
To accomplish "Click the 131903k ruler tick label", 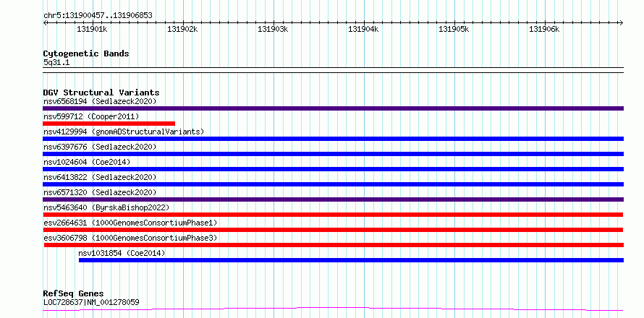I will tap(273, 29).
